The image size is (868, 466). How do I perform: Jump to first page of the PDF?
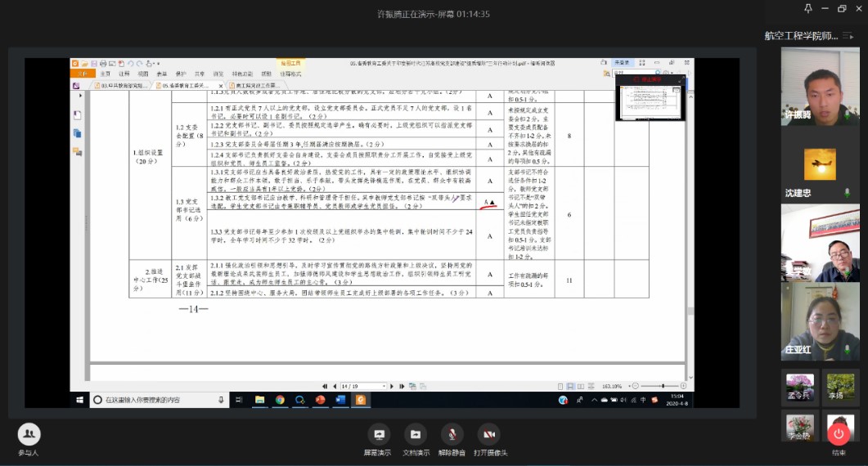point(326,386)
